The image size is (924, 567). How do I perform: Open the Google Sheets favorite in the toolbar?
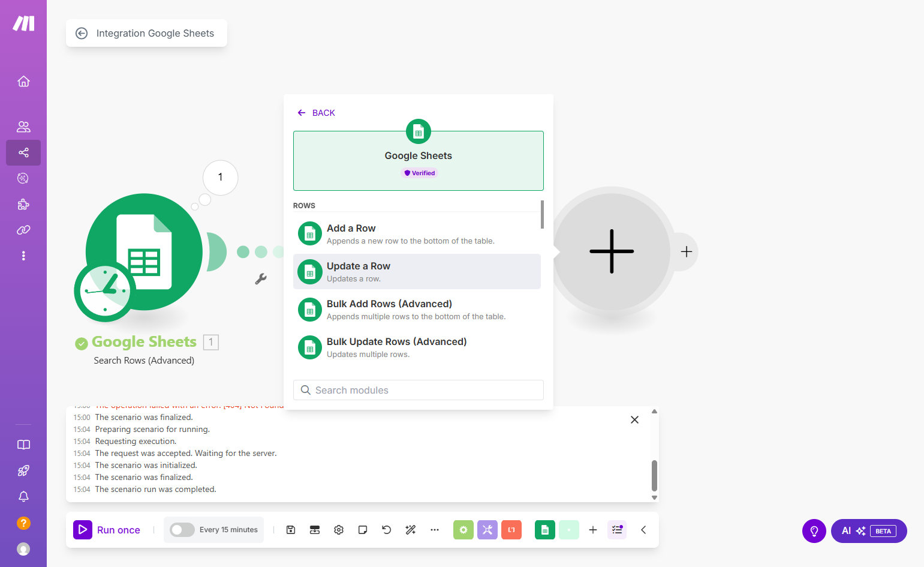(x=545, y=530)
